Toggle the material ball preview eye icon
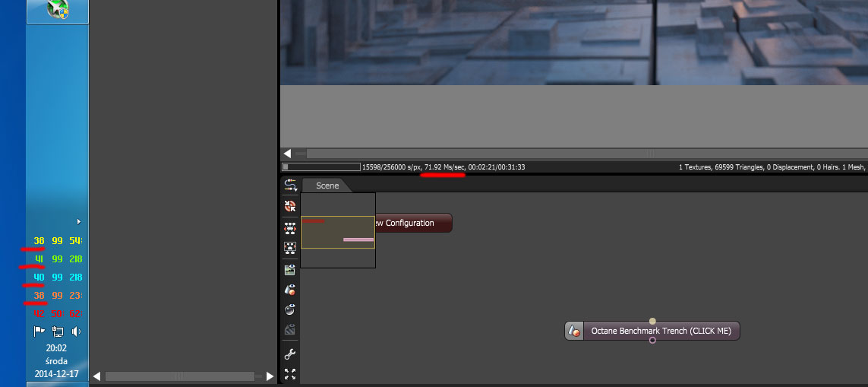The height and width of the screenshot is (387, 868). (x=289, y=309)
